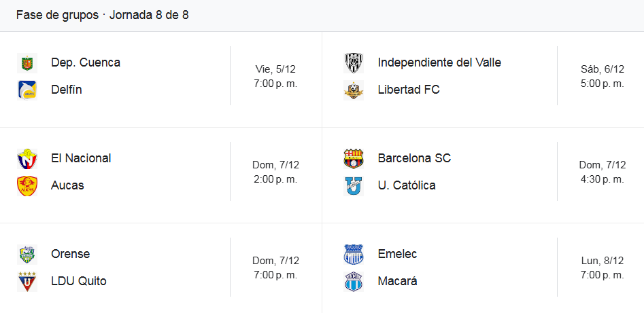This screenshot has height=313, width=644.
Task: Click the Dep. Cuenca team crest
Action: point(27,63)
